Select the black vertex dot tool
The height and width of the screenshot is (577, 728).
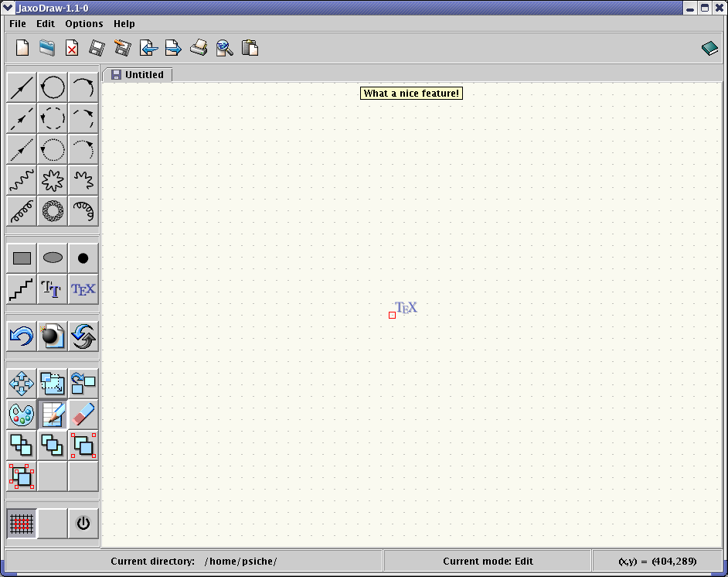point(83,258)
